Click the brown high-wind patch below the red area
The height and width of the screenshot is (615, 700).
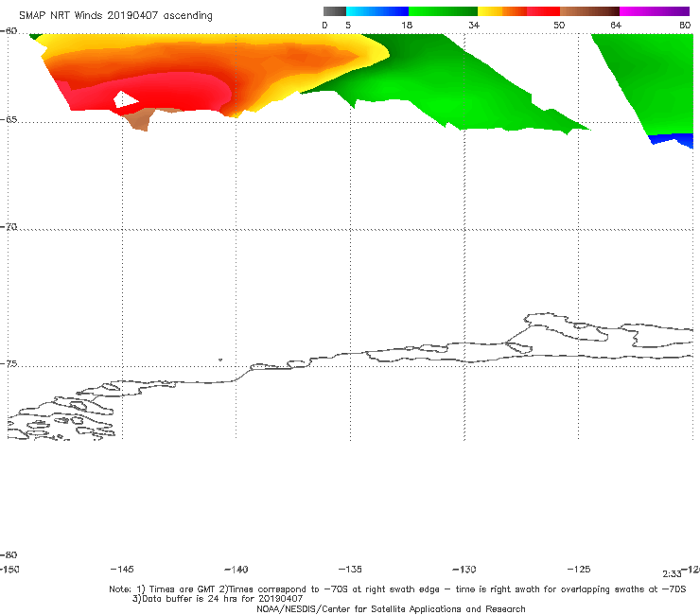[142, 118]
